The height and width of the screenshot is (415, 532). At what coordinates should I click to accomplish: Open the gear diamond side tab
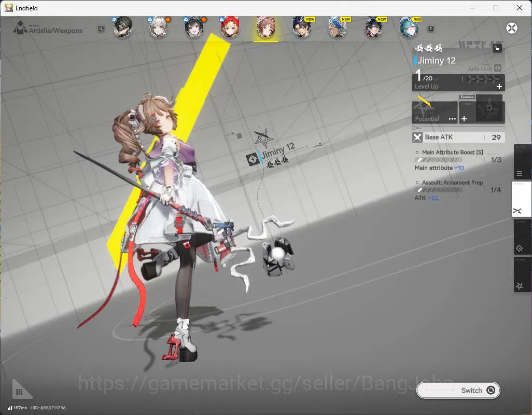(x=522, y=237)
